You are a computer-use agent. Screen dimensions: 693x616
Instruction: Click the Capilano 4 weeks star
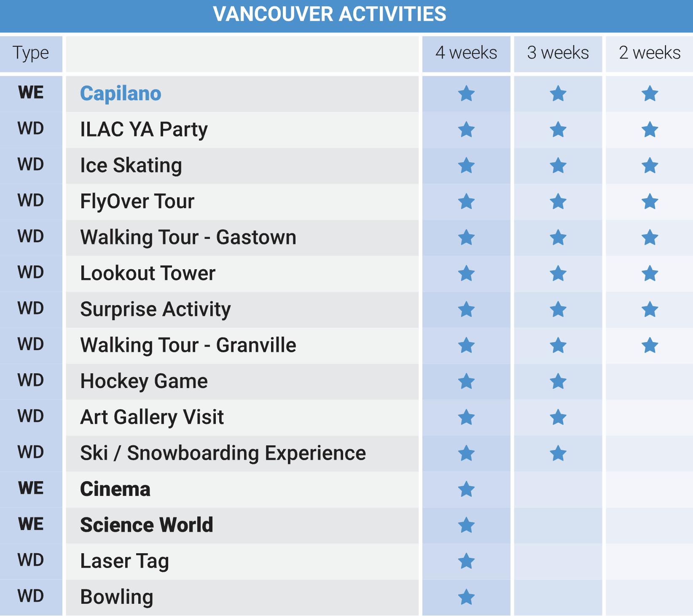click(x=466, y=94)
